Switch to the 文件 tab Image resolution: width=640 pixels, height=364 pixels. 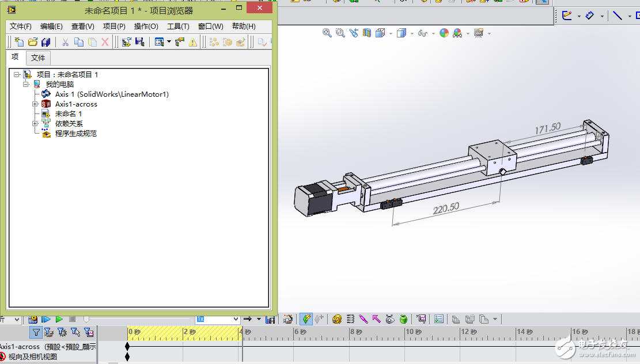click(38, 58)
